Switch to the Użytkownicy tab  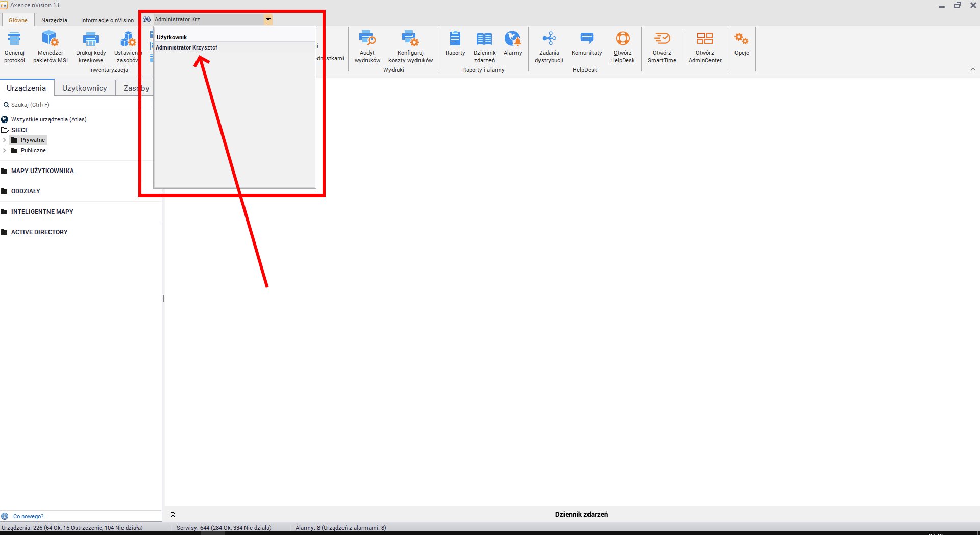point(84,88)
